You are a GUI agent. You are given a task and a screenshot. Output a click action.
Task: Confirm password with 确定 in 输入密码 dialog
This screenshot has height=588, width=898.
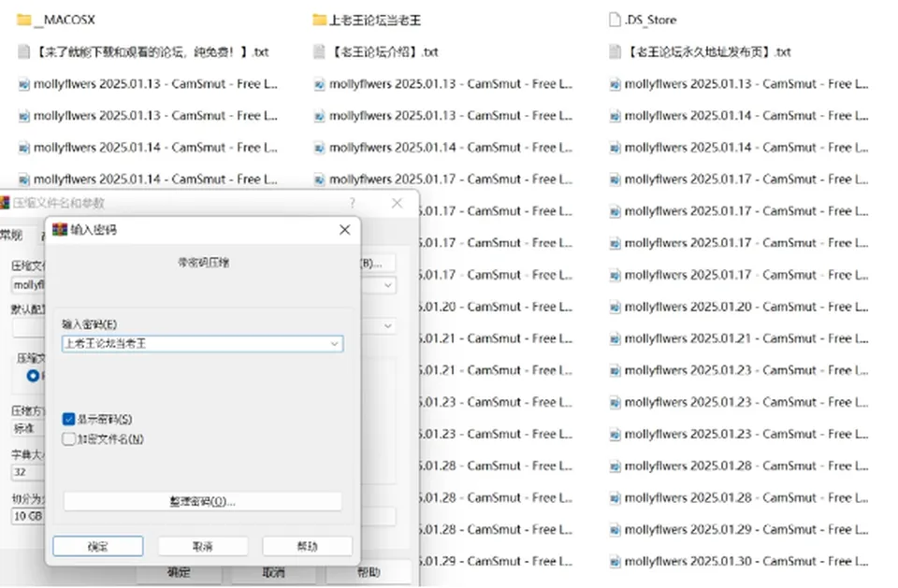[x=98, y=546]
